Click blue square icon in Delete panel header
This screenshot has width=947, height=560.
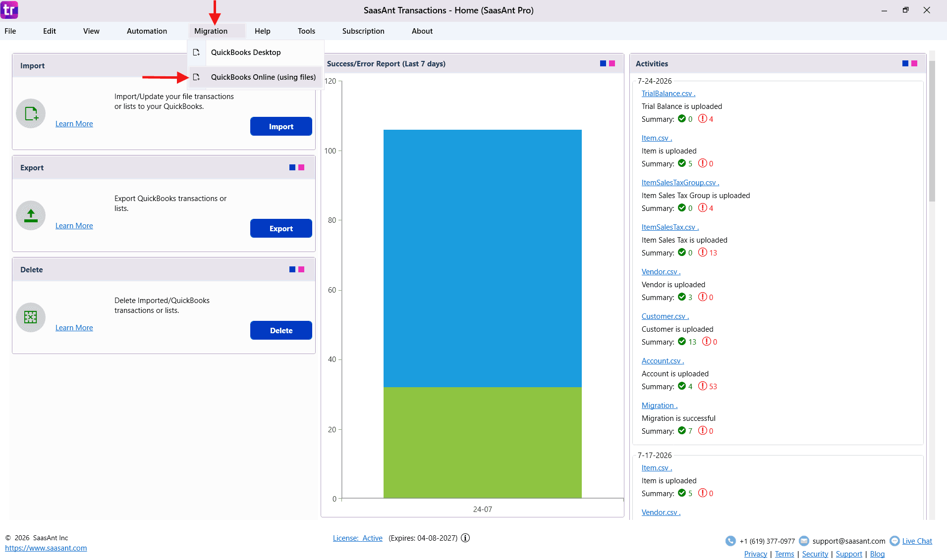pos(292,269)
